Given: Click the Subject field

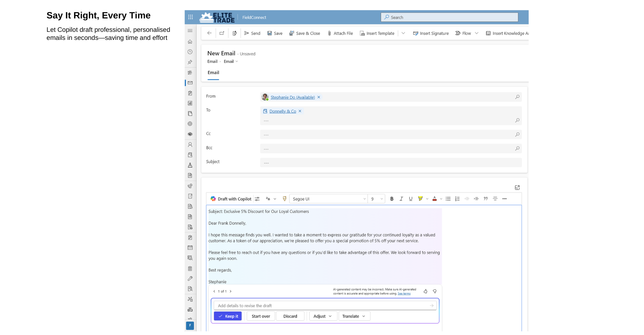Looking at the screenshot, I should [x=391, y=162].
